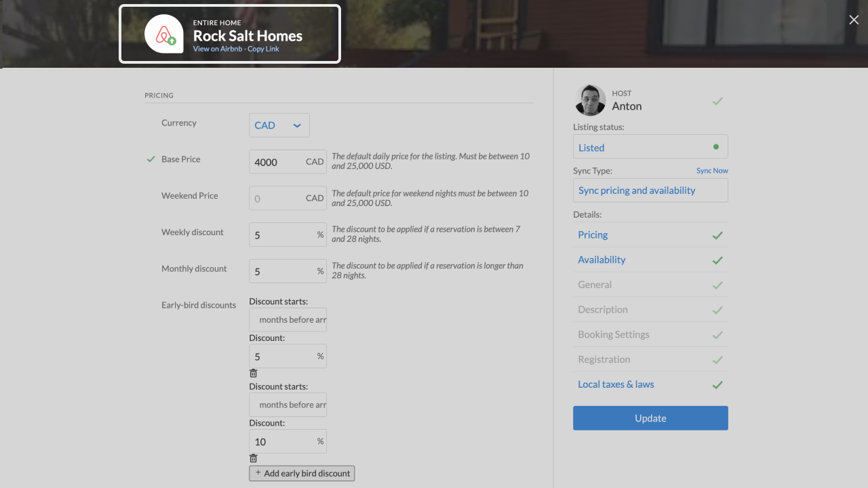Screen dimensions: 868x488
Task: Click the Early-bird discounts label
Action: click(199, 305)
